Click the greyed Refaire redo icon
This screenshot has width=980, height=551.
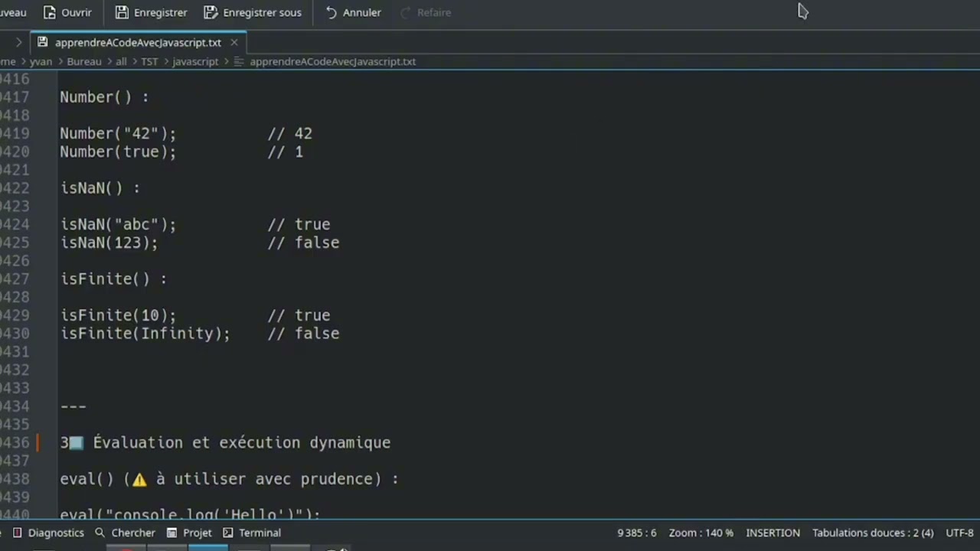[406, 12]
